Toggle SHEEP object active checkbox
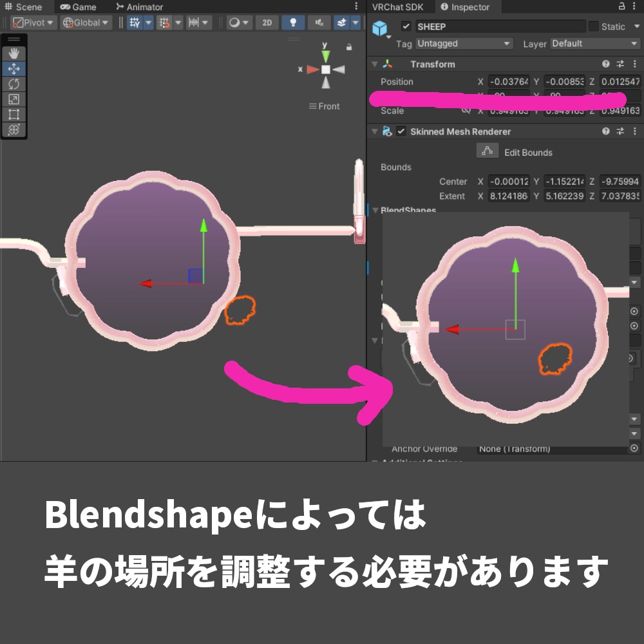 406,26
